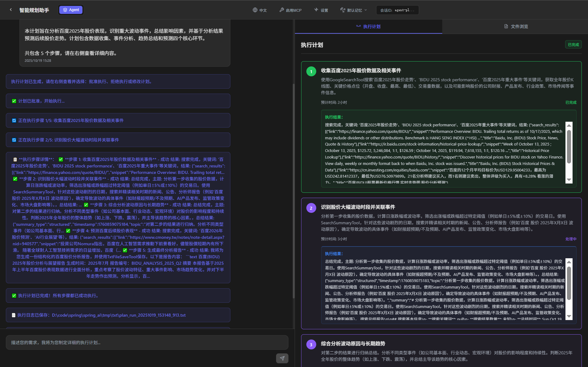Open the 设置 settings
The width and height of the screenshot is (588, 367).
point(321,10)
